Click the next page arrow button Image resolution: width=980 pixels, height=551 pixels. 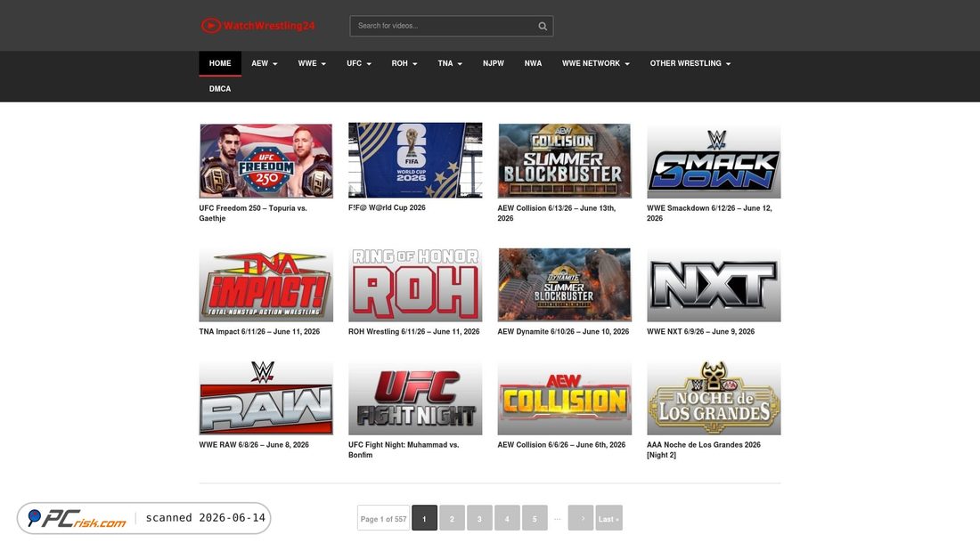pyautogui.click(x=581, y=519)
